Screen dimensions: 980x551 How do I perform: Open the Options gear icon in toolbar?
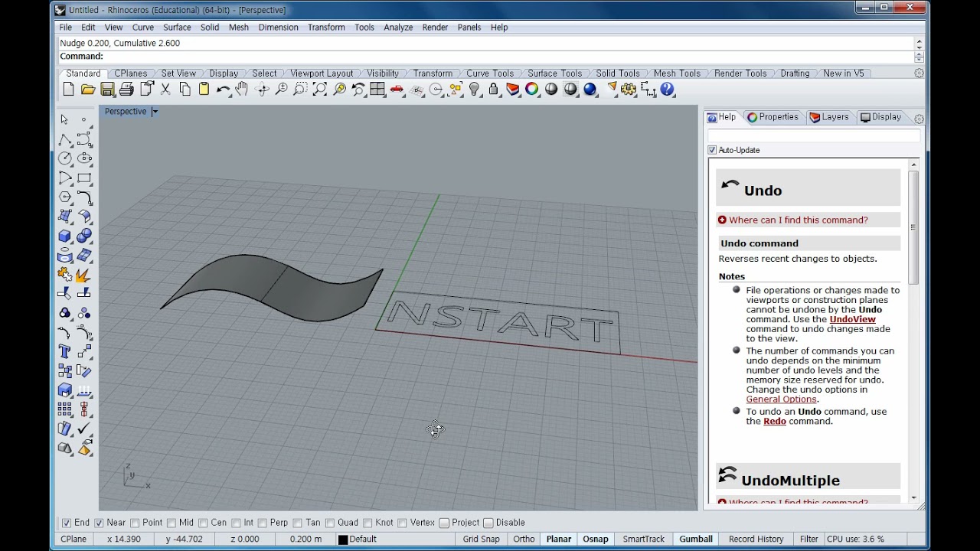(x=629, y=90)
